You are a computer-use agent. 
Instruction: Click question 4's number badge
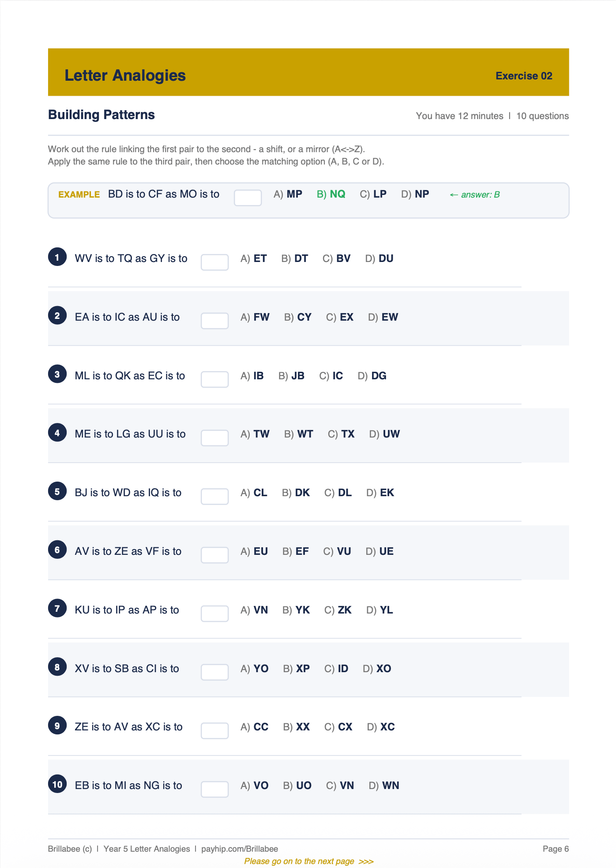coord(57,433)
